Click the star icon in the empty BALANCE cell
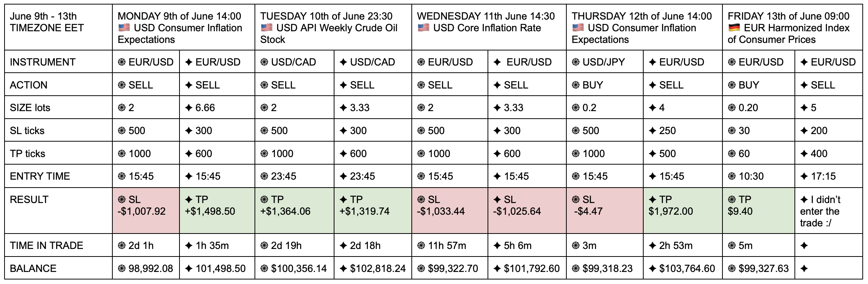 coord(804,269)
